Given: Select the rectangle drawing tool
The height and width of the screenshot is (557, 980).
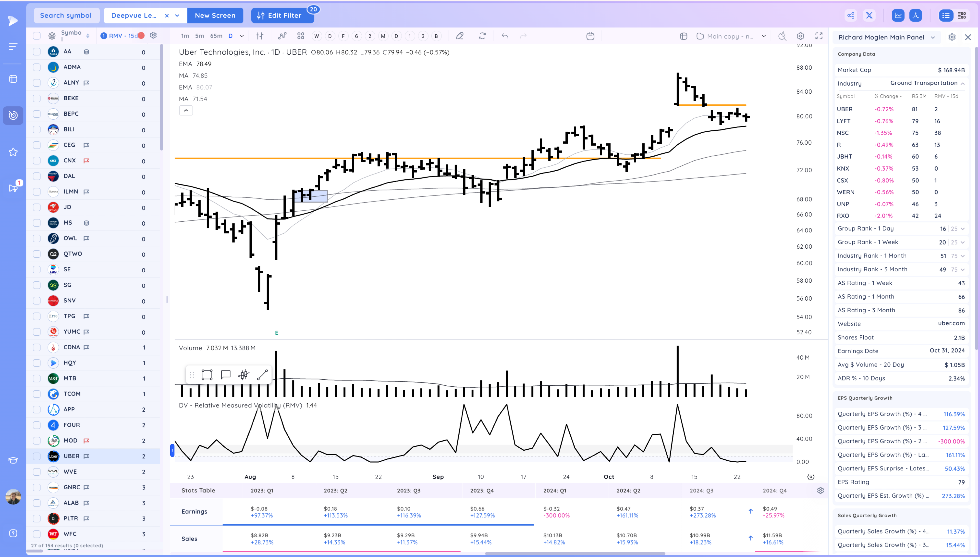Looking at the screenshot, I should pos(207,375).
